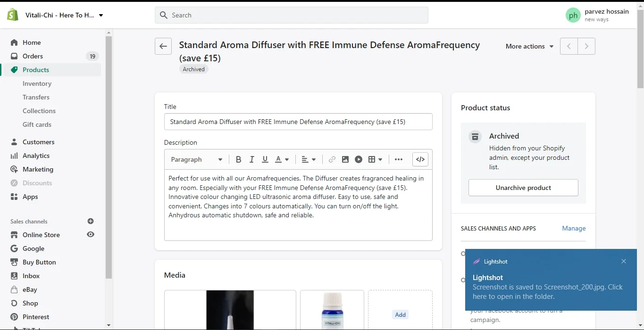Click the Bold formatting icon
The image size is (644, 330).
(x=238, y=159)
